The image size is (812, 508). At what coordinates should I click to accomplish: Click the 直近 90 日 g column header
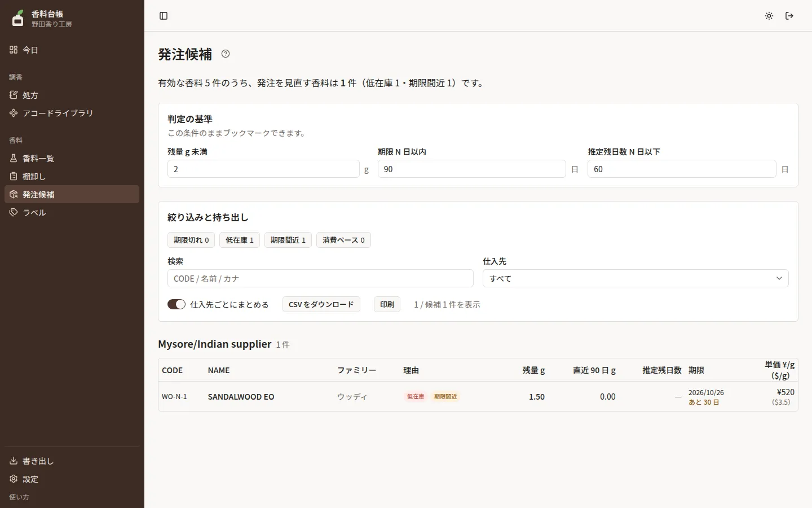594,370
